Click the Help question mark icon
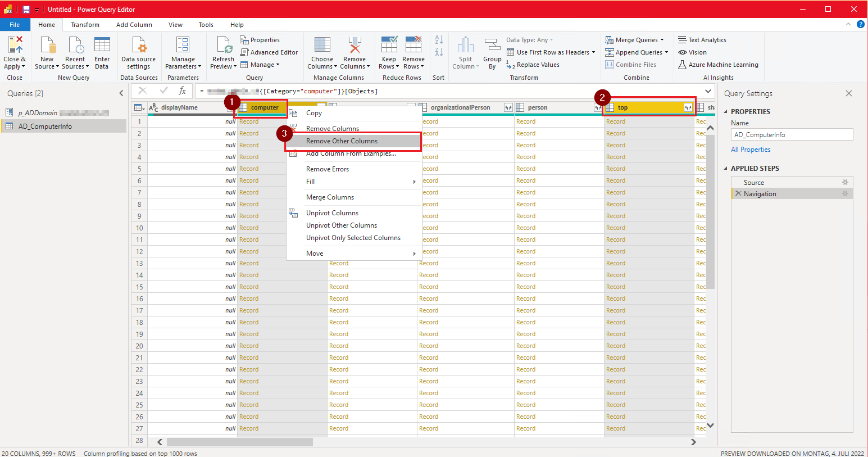 860,24
